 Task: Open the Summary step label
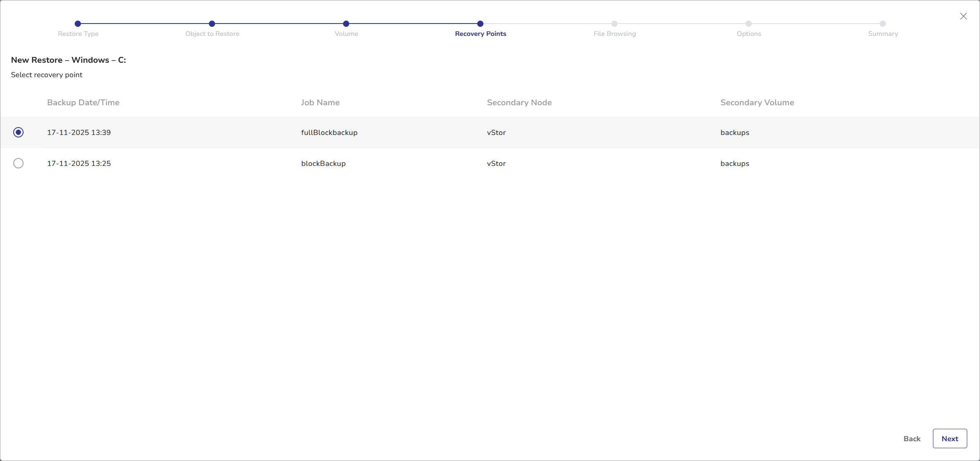click(x=883, y=34)
